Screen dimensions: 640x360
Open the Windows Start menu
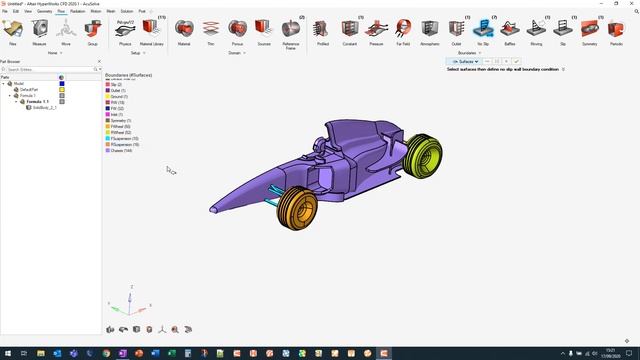coord(8,353)
